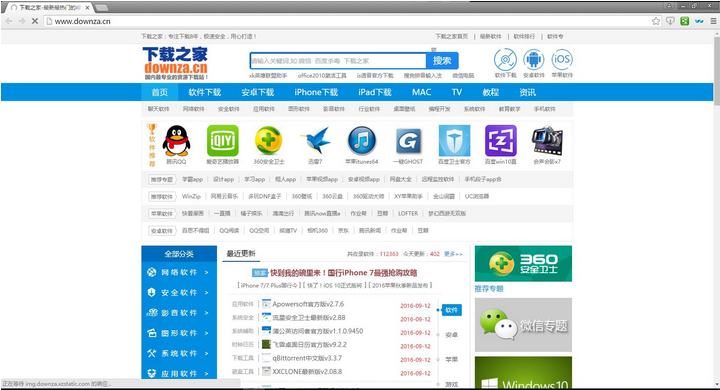Click the UC浏览器 link
The image size is (720, 390).
pos(477,196)
